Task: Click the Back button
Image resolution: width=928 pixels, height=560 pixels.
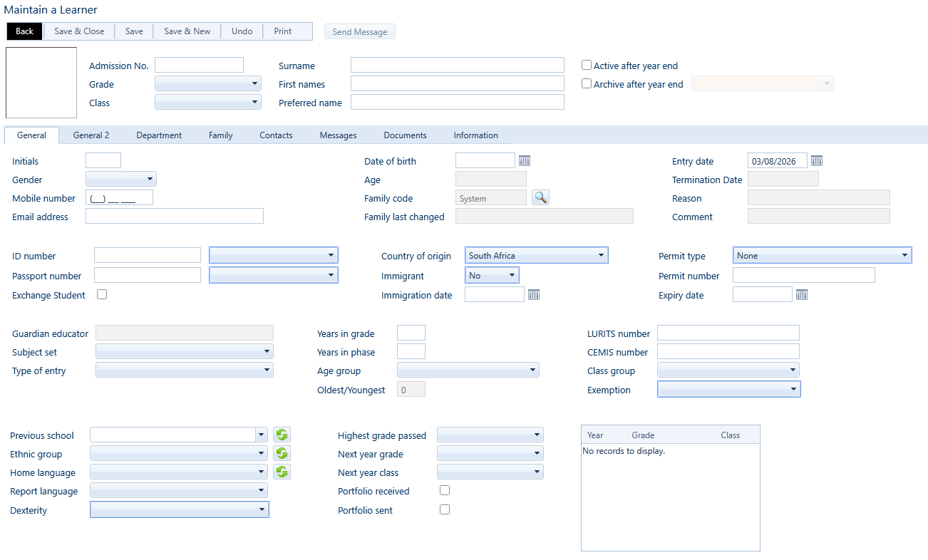Action: 25,31
